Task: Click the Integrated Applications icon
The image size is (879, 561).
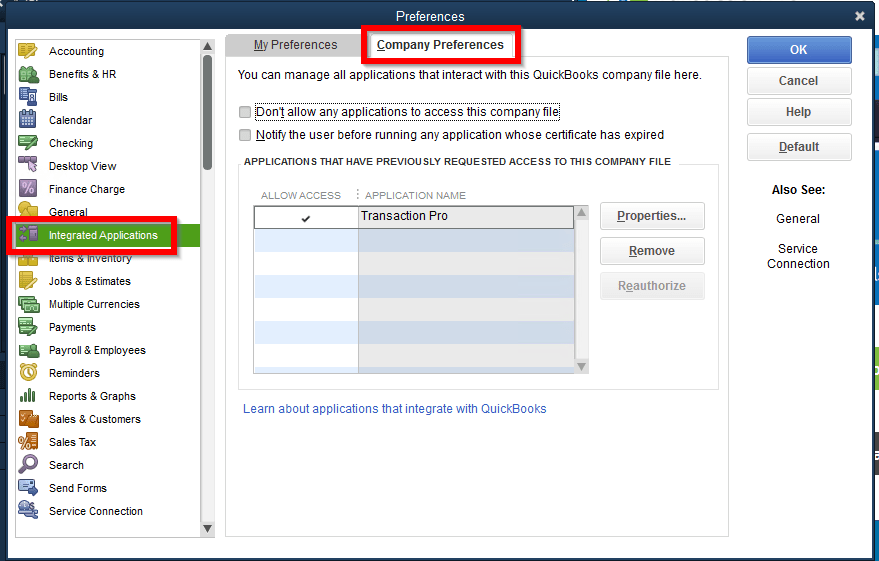Action: (x=28, y=235)
